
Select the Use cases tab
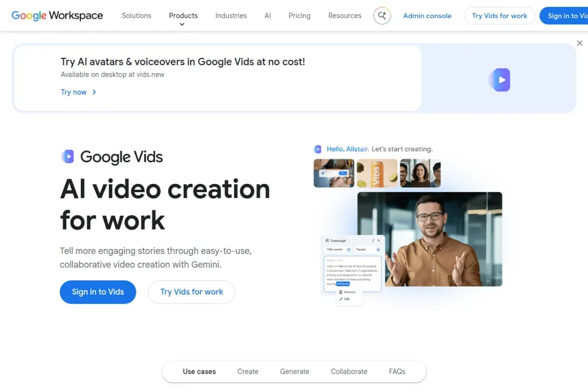(x=199, y=371)
